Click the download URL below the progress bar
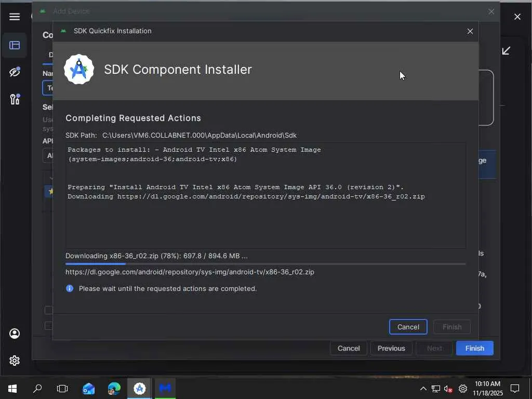 click(x=190, y=272)
